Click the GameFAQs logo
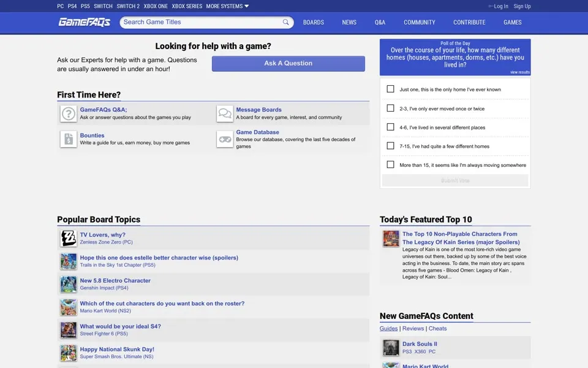 84,22
